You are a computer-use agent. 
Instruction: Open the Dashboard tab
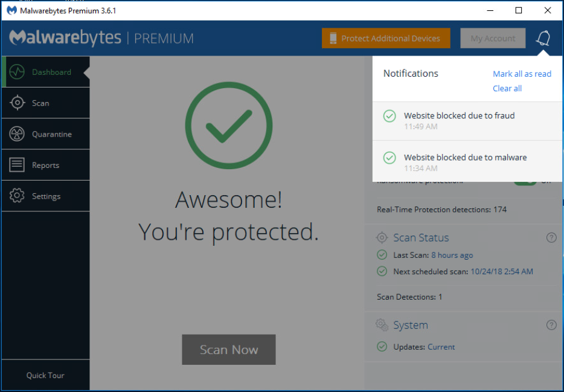coord(46,72)
